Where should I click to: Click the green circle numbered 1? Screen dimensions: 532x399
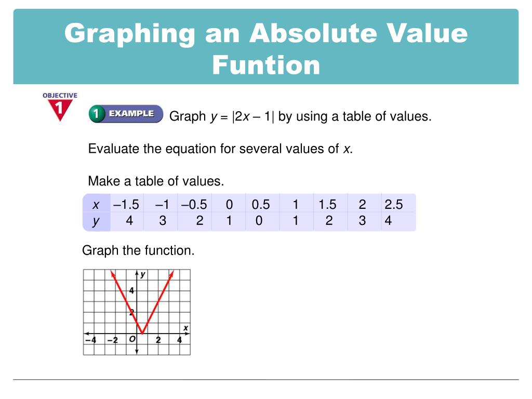[x=96, y=114]
